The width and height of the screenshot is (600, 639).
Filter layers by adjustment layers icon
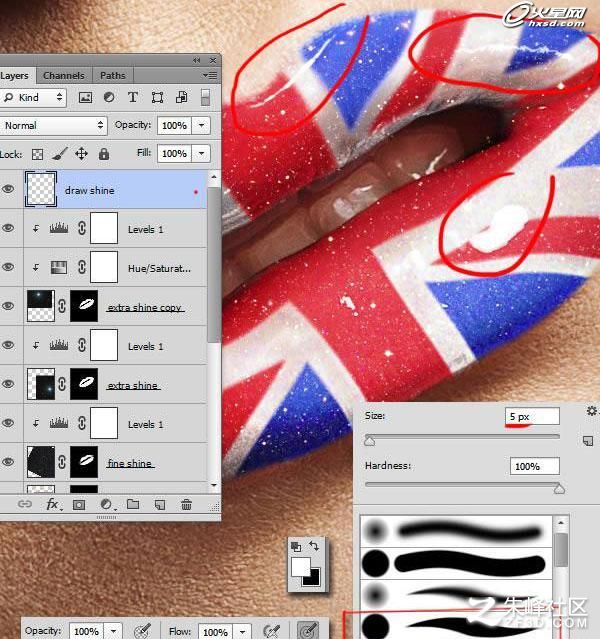(109, 97)
